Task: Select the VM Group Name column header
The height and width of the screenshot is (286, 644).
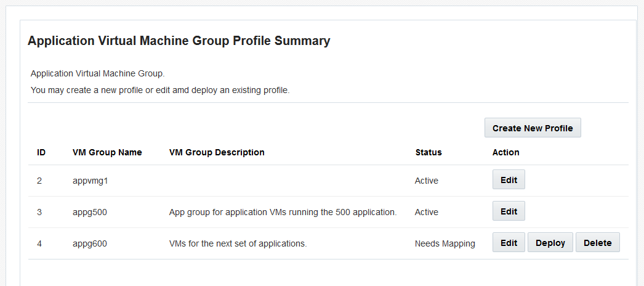Action: [107, 152]
